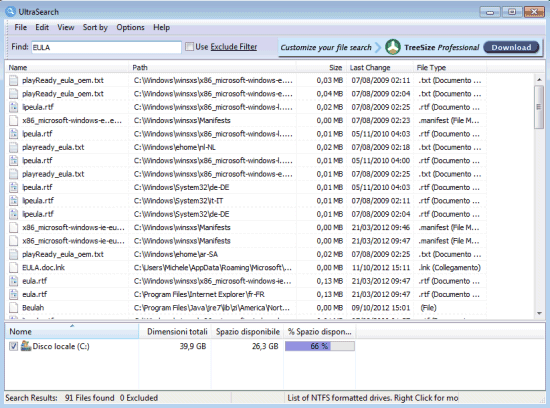Image resolution: width=550 pixels, height=408 pixels.
Task: Sort drives by Spazio disponibile column
Action: tap(247, 332)
